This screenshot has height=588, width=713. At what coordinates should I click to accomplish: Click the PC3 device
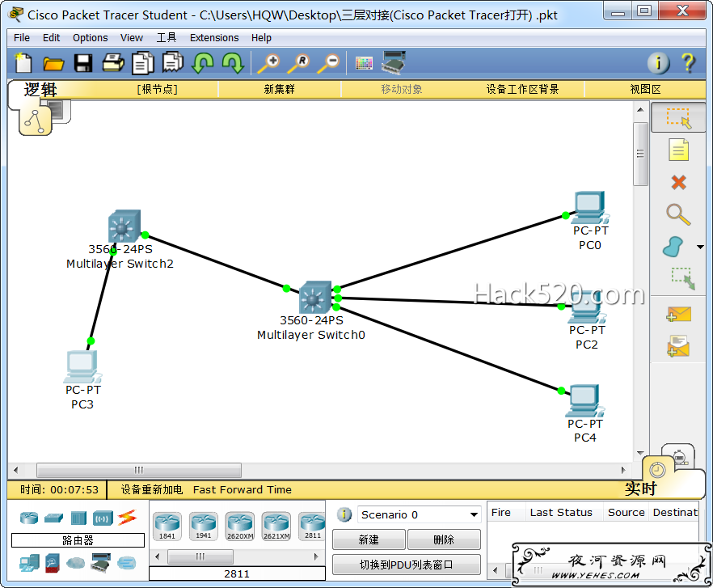pyautogui.click(x=82, y=366)
